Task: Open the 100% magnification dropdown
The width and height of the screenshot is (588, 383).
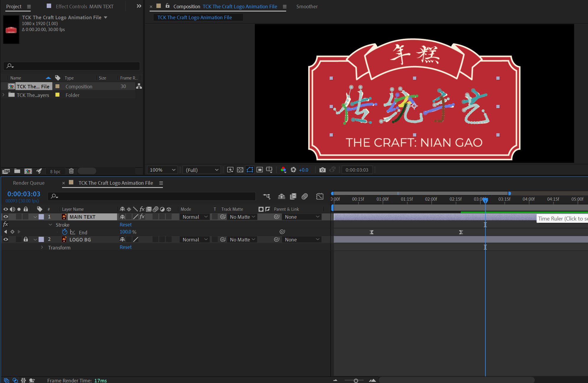Action: click(x=163, y=170)
